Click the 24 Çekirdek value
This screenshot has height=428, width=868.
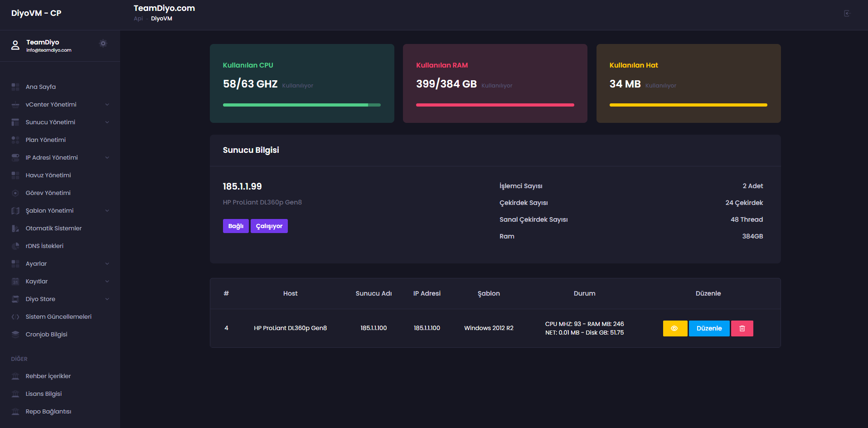(744, 203)
